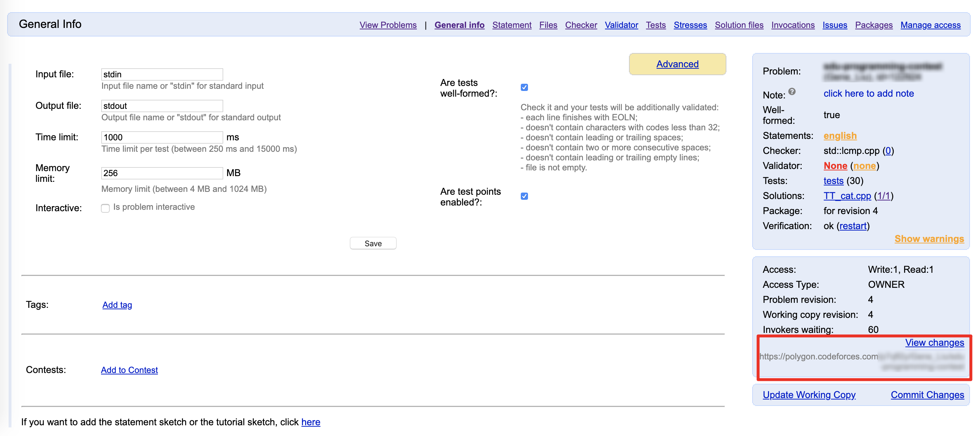Screen dimensions: 980x436
Task: Click the Time limit input field
Action: click(x=162, y=137)
